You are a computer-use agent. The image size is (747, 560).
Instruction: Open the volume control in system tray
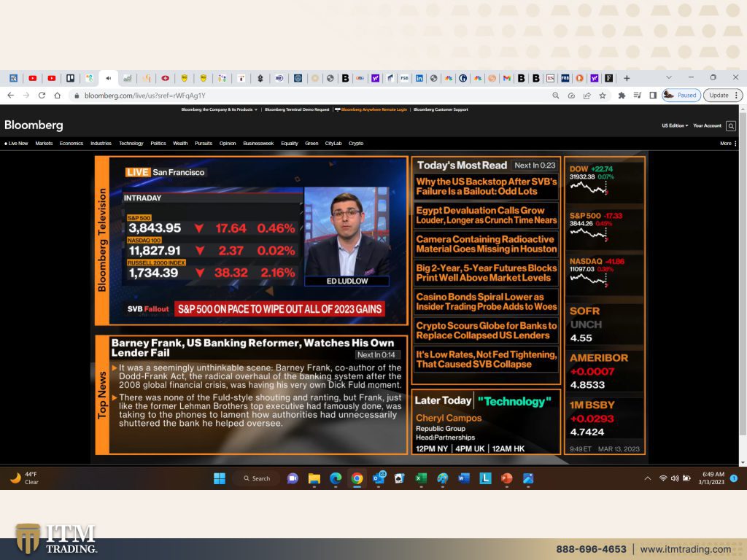pyautogui.click(x=675, y=478)
